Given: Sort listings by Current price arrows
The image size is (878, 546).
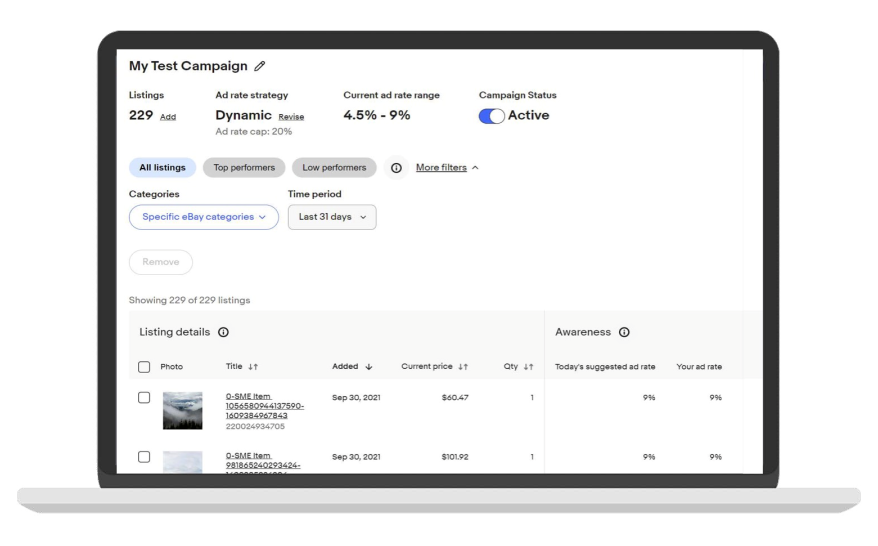Looking at the screenshot, I should [x=463, y=367].
